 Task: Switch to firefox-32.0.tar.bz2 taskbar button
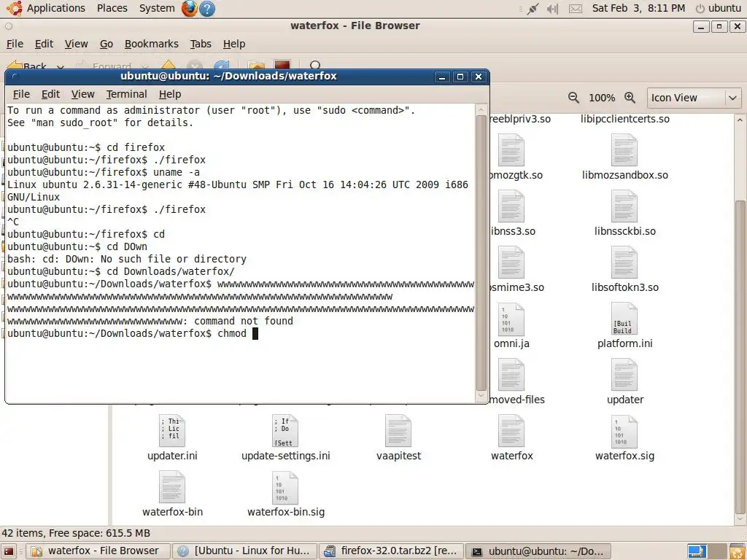click(x=392, y=551)
